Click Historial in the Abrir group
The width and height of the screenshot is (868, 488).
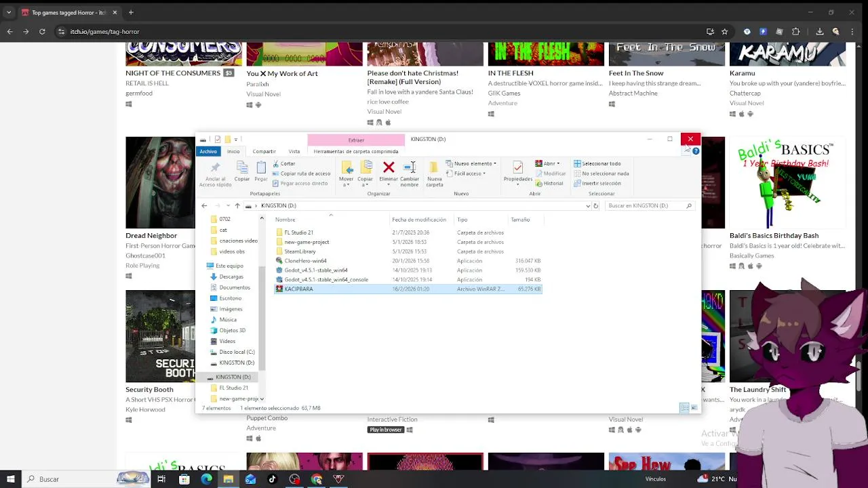[549, 183]
